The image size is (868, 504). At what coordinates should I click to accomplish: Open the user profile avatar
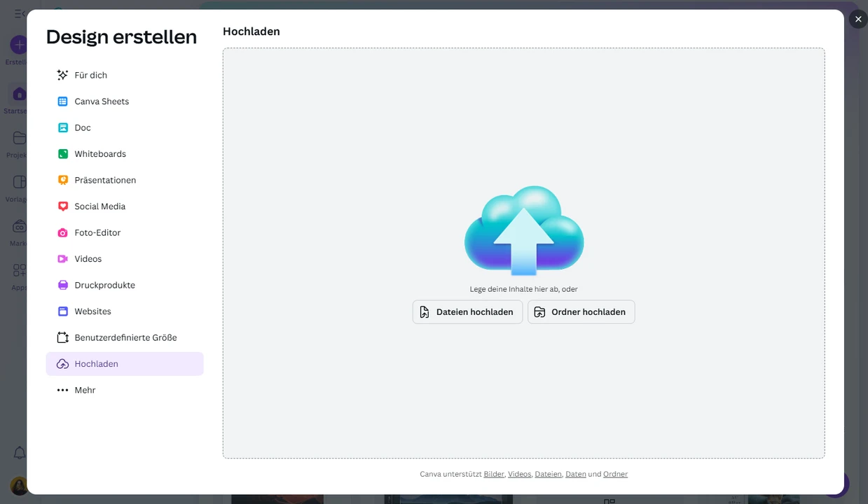19,486
